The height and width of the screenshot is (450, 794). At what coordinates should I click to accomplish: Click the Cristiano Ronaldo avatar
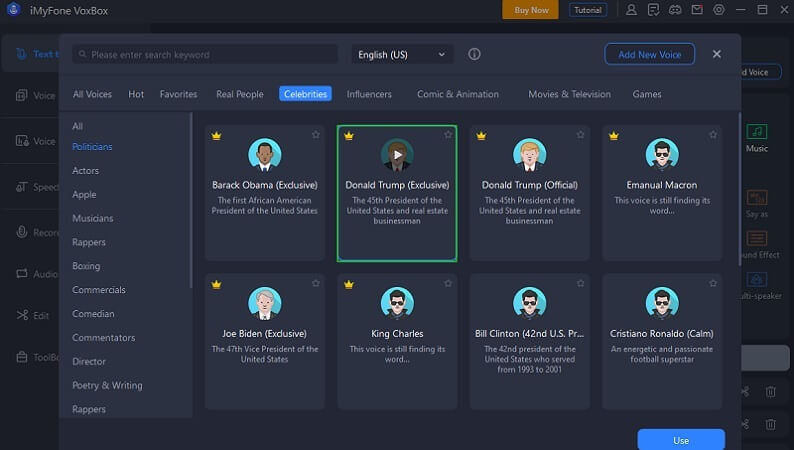[662, 303]
